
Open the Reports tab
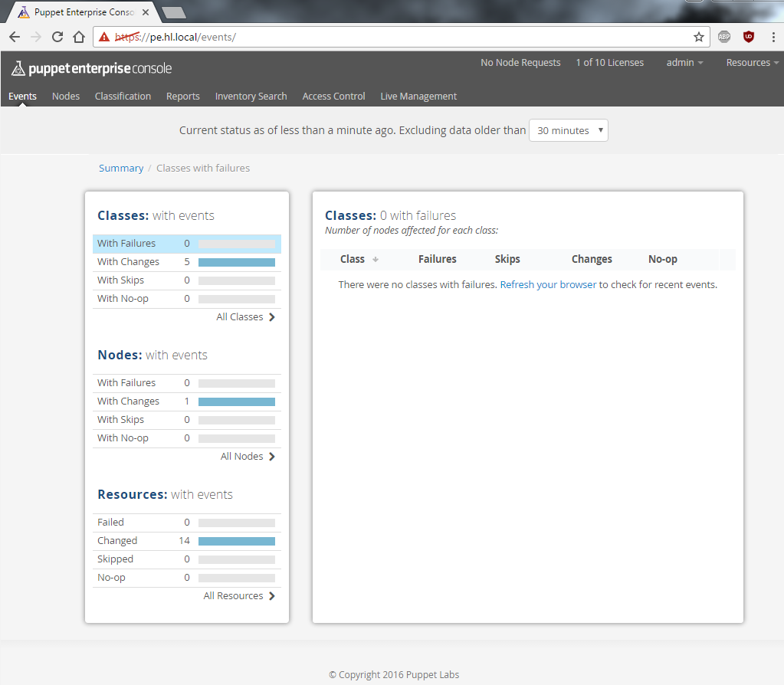pyautogui.click(x=183, y=96)
